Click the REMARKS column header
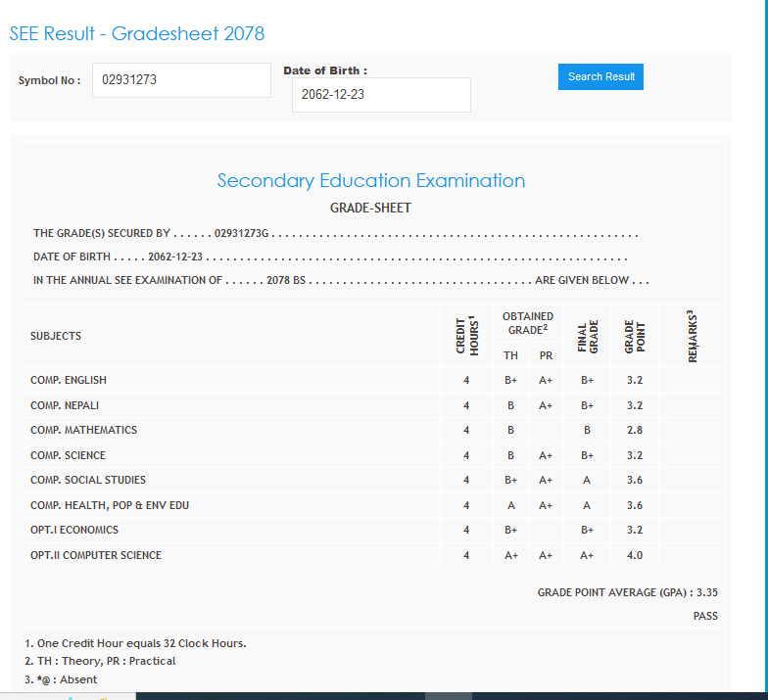The width and height of the screenshot is (768, 700). tap(693, 337)
